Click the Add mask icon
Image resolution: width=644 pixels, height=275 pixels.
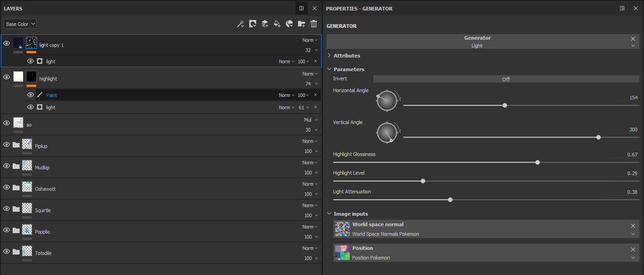[253, 24]
